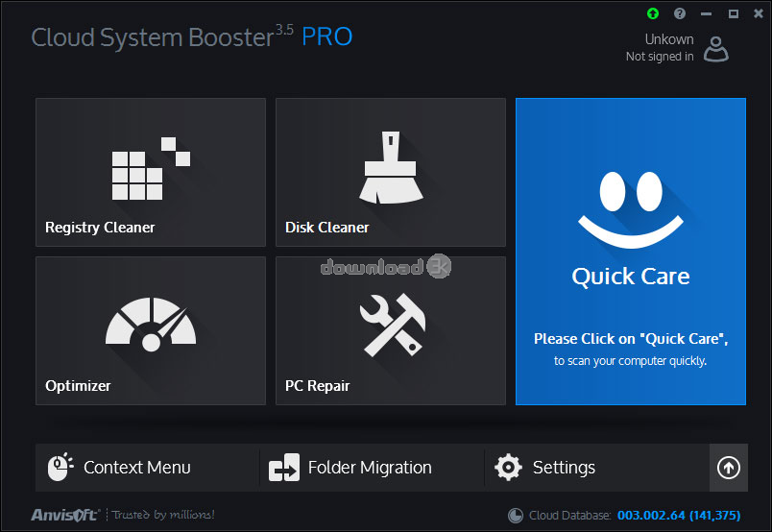The image size is (772, 532).
Task: Maximize the Cloud System Booster window
Action: point(733,13)
